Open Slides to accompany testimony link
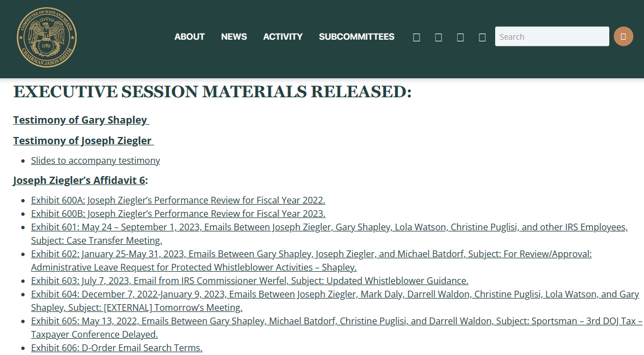 point(96,160)
